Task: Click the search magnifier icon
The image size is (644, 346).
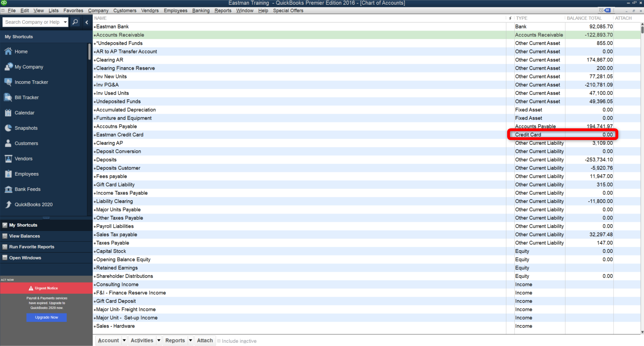Action: tap(75, 22)
